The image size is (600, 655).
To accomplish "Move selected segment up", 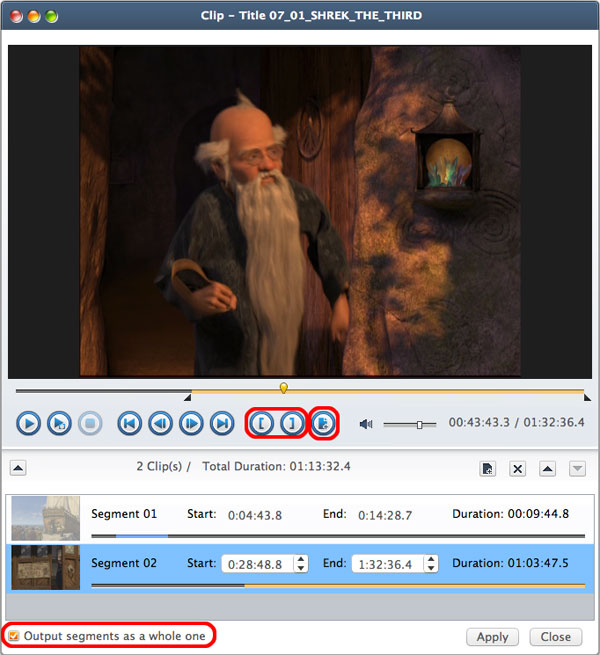I will tap(547, 469).
